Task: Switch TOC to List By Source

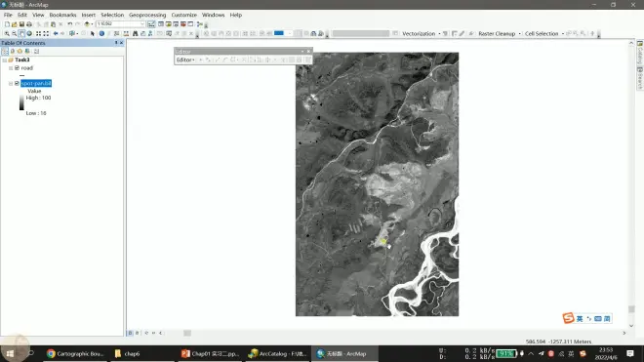Action: click(x=13, y=52)
